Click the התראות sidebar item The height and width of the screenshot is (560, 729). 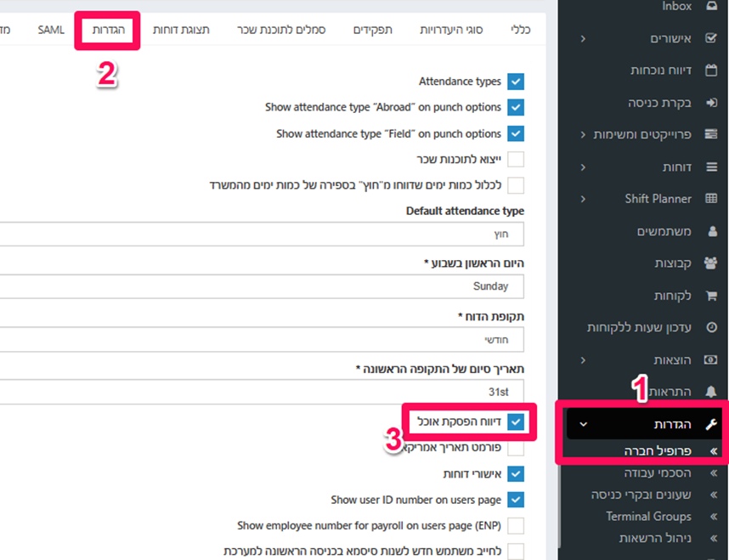pyautogui.click(x=670, y=392)
